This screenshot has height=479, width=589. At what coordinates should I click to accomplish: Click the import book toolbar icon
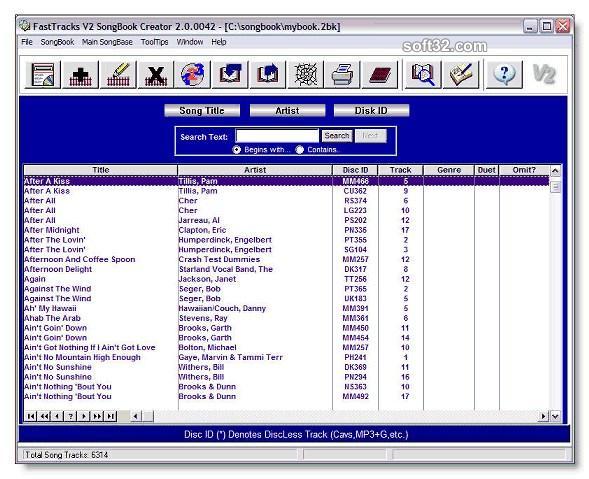click(x=230, y=74)
